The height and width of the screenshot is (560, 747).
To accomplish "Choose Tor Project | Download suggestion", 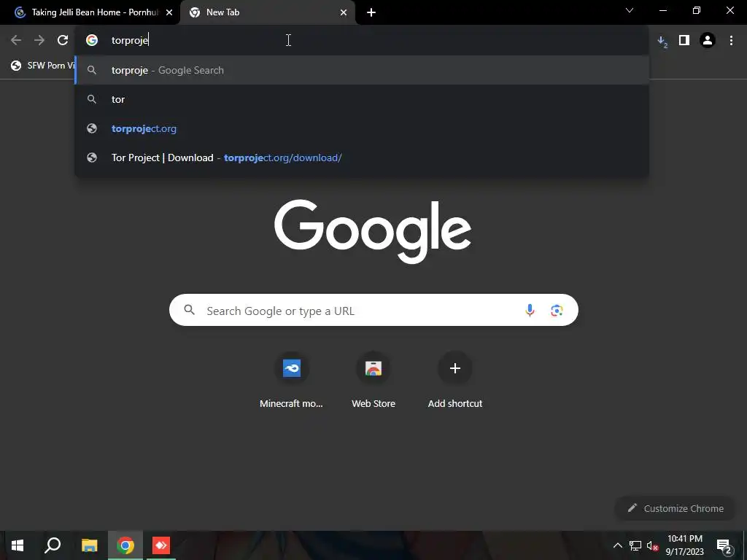I will pos(362,157).
